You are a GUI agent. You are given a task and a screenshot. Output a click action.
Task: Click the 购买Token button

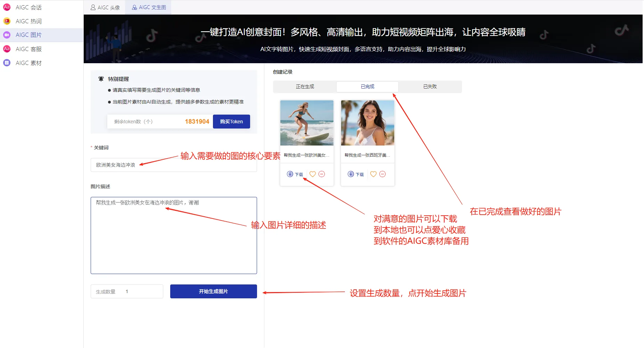(231, 121)
